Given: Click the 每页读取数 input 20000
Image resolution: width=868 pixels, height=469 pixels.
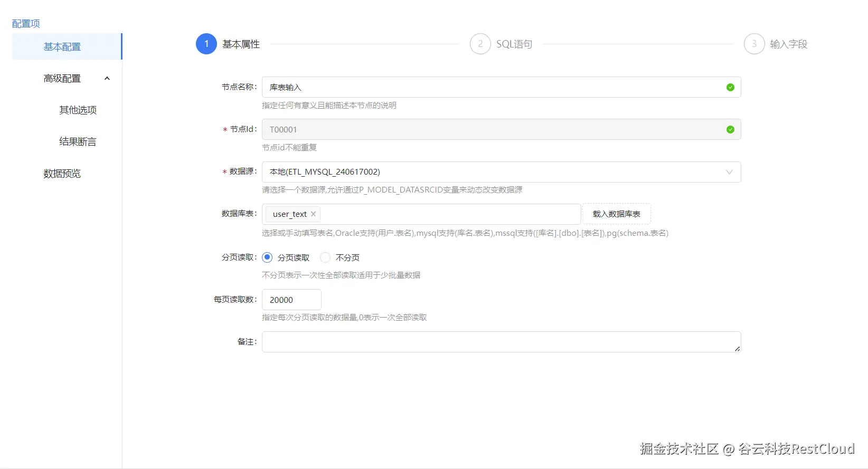Looking at the screenshot, I should click(291, 300).
